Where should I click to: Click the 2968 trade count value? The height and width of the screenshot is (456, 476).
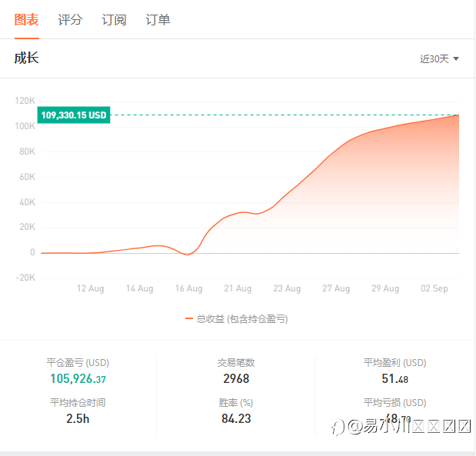coord(236,378)
